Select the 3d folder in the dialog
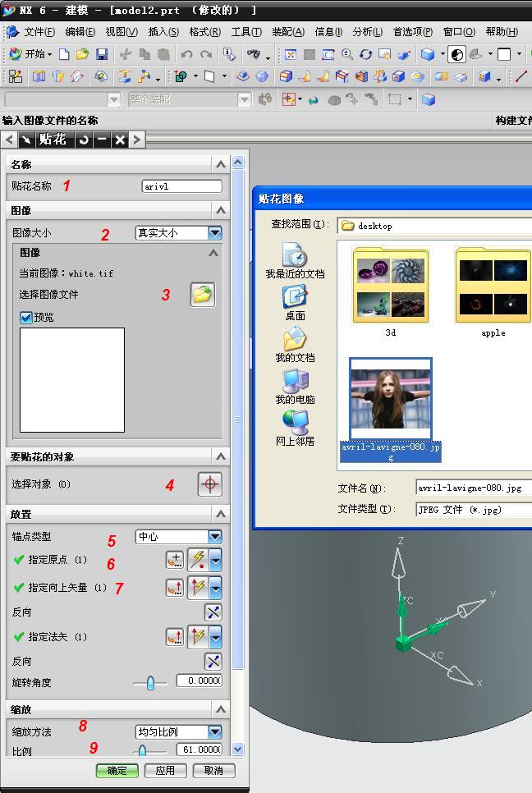532x793 pixels. pyautogui.click(x=391, y=292)
